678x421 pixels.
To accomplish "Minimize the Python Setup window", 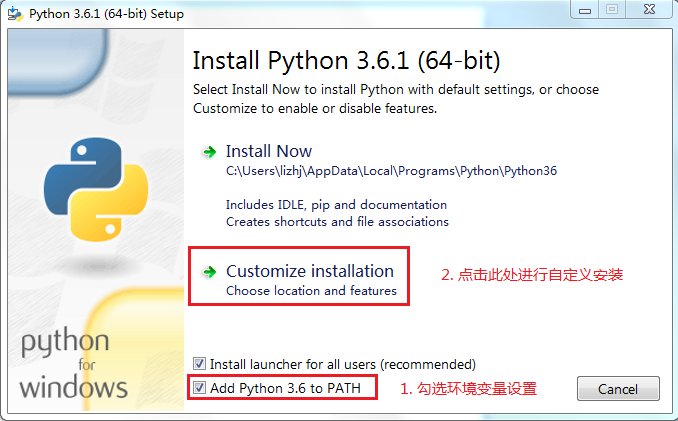I will 582,11.
